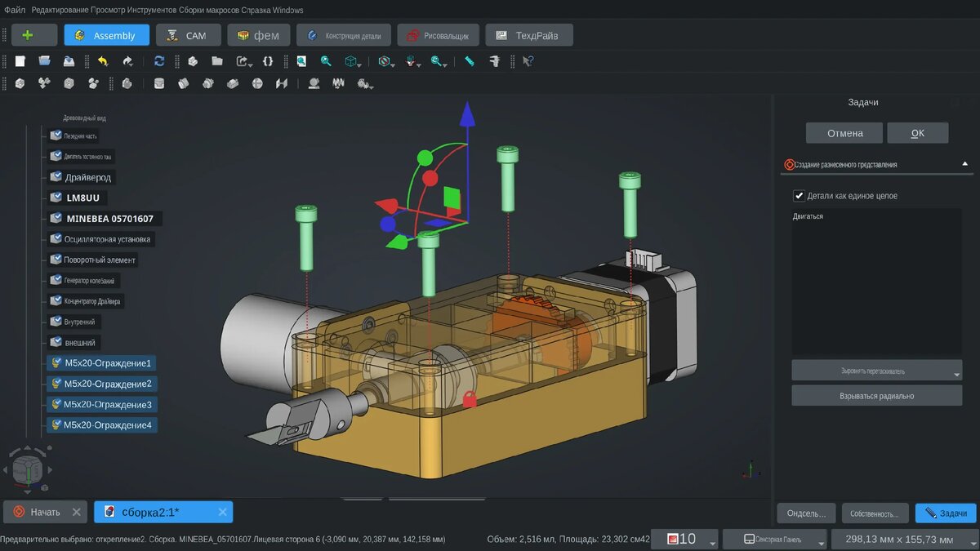Fit all content to view icon
The width and height of the screenshot is (980, 551).
(301, 61)
